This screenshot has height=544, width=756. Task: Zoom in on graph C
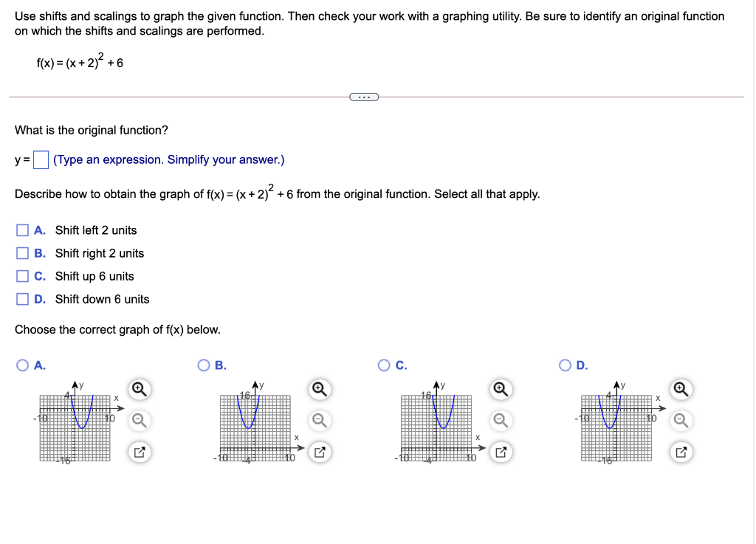[501, 389]
